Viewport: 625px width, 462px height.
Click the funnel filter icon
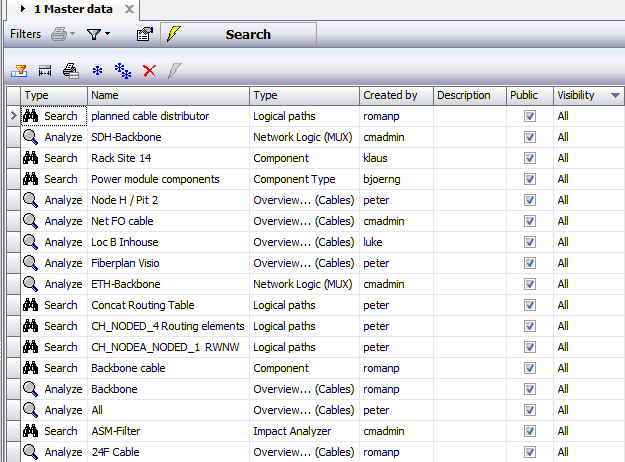[x=94, y=34]
